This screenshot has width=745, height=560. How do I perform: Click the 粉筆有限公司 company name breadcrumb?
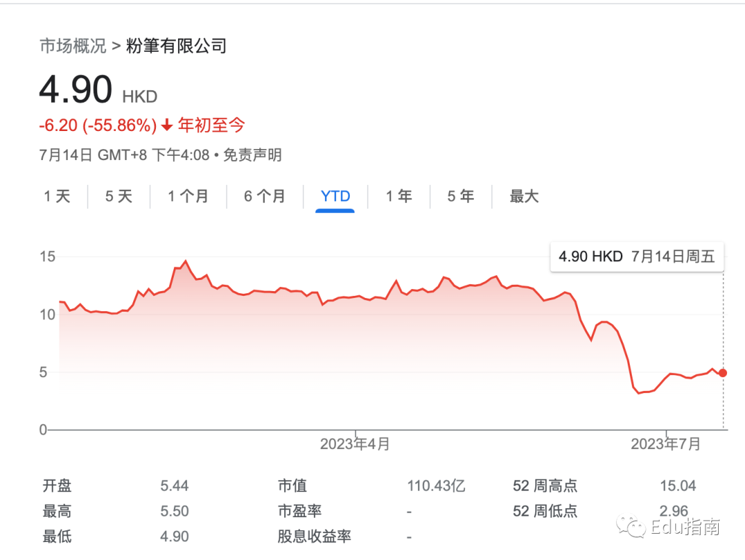click(x=177, y=46)
